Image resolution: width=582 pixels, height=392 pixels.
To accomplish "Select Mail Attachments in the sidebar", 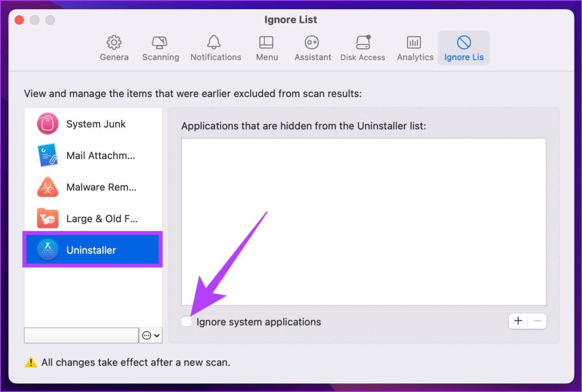I will point(93,156).
